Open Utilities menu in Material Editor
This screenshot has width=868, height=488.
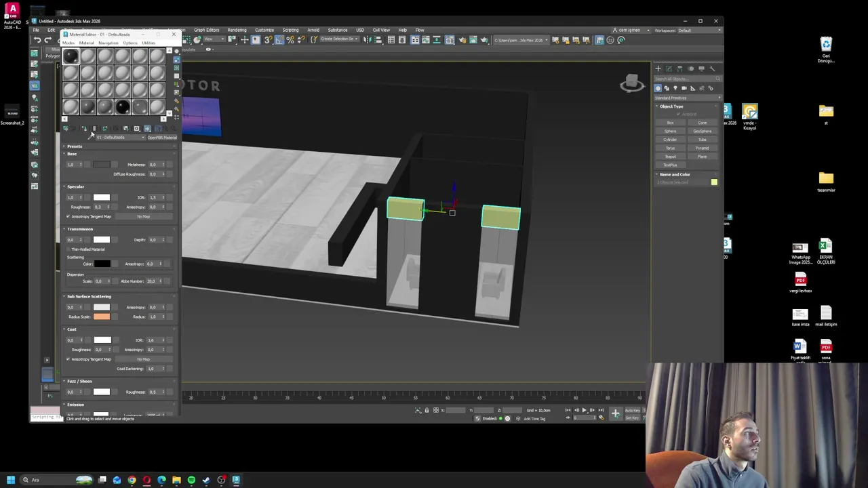(x=149, y=43)
